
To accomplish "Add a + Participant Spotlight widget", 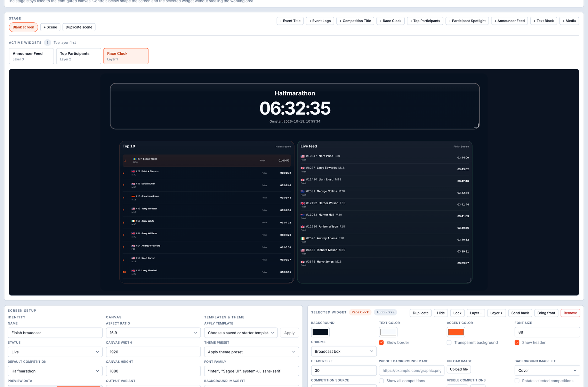I will (467, 21).
